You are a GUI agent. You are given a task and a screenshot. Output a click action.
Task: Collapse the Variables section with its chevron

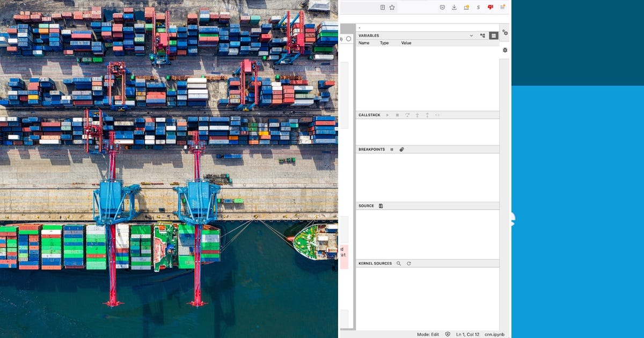[x=471, y=35]
